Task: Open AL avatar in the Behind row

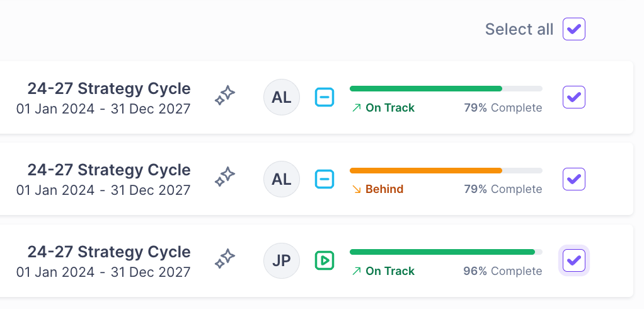Action: (282, 179)
